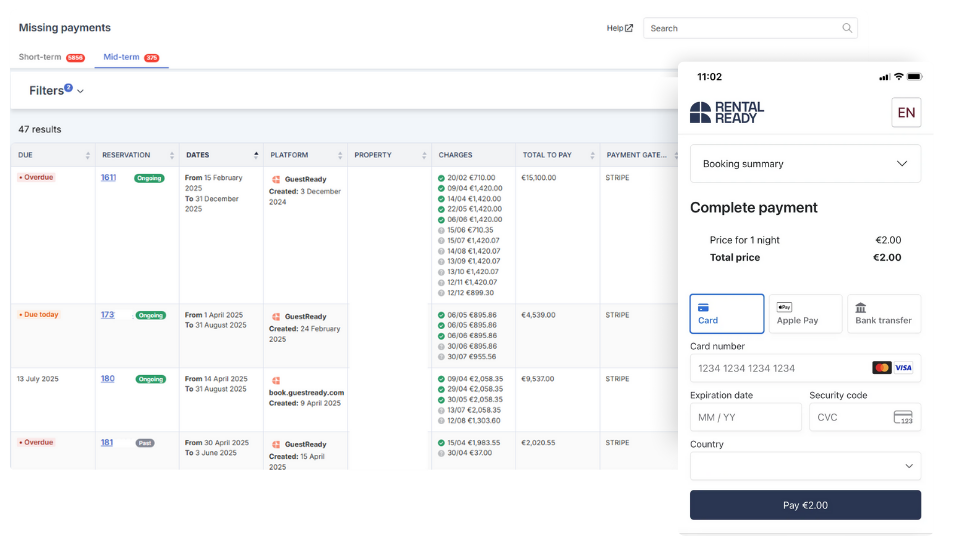The width and height of the screenshot is (955, 544).
Task: Expand the Booking summary dropdown
Action: tap(805, 164)
